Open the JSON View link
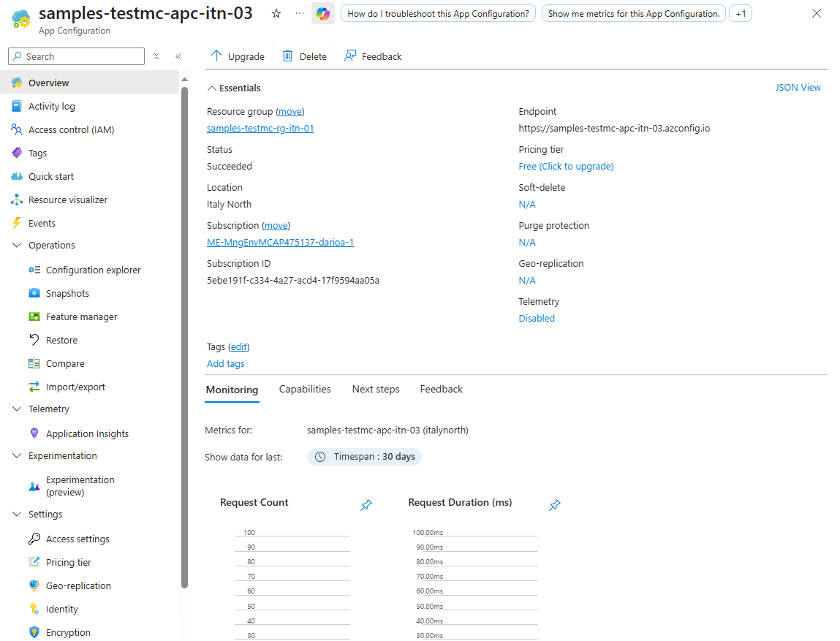The width and height of the screenshot is (840, 641). tap(798, 88)
